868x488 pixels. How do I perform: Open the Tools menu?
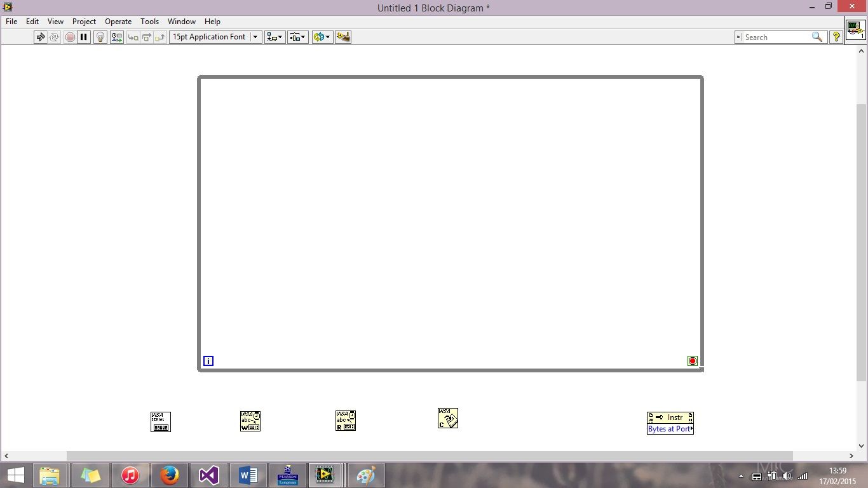click(x=150, y=21)
